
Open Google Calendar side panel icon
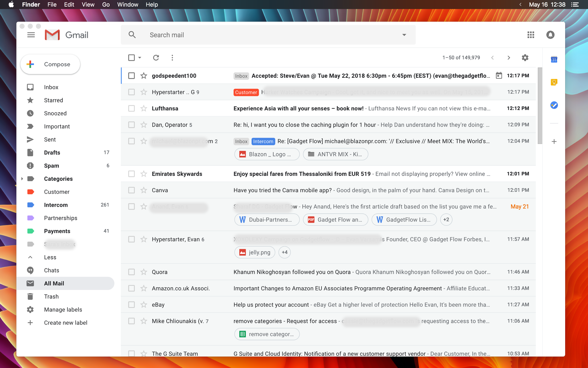tap(554, 59)
